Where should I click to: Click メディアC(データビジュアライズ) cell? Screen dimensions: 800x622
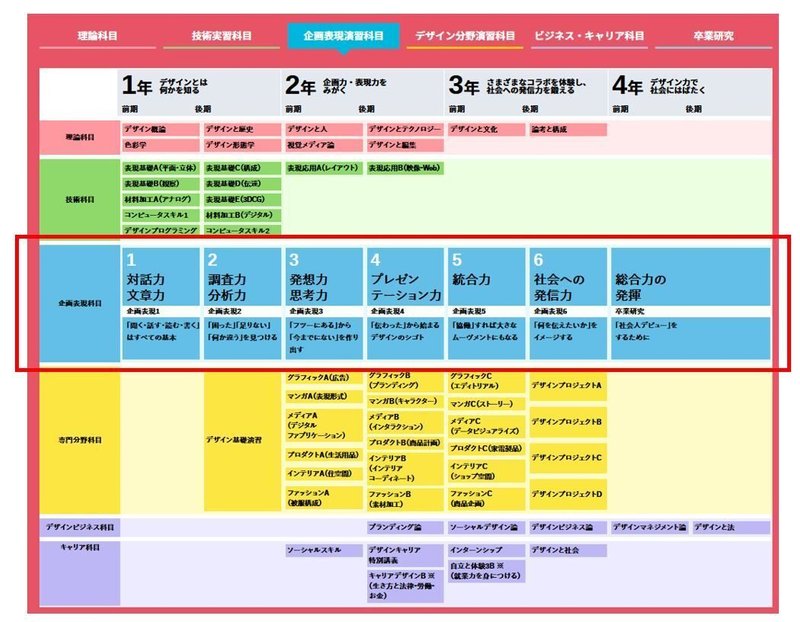(x=487, y=426)
